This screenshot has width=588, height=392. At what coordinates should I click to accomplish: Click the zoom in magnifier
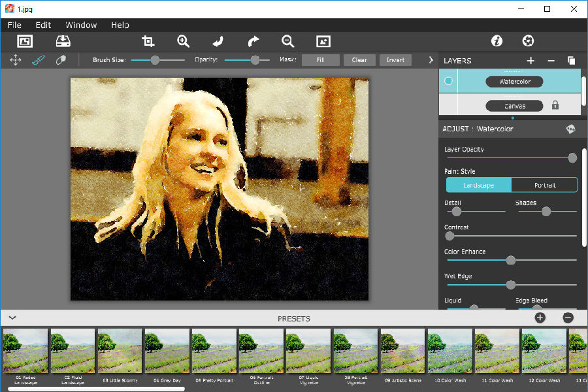(x=183, y=41)
